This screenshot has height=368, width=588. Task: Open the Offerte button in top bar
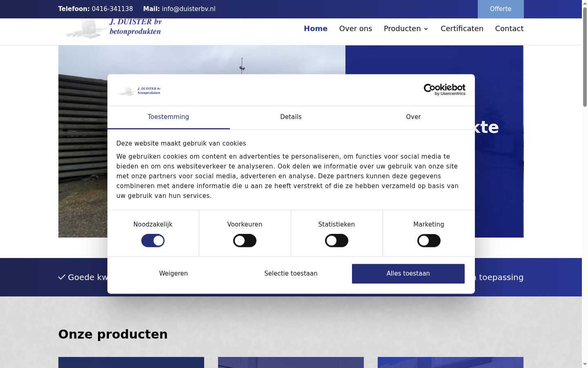pyautogui.click(x=501, y=9)
